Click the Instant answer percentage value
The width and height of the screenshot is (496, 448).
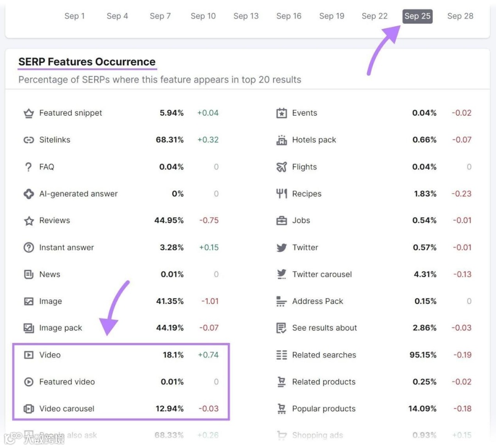172,247
